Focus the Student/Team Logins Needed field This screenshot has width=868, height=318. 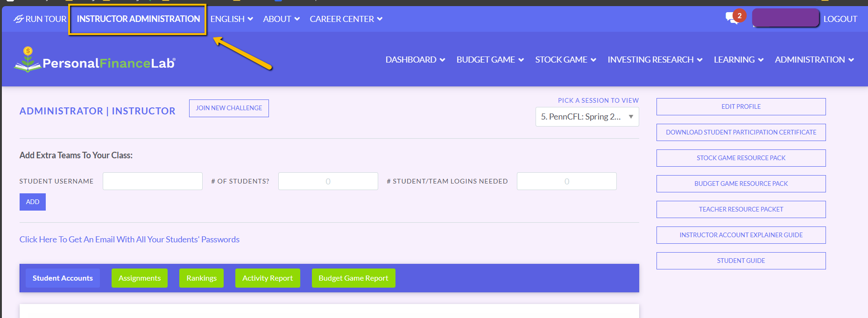point(567,181)
